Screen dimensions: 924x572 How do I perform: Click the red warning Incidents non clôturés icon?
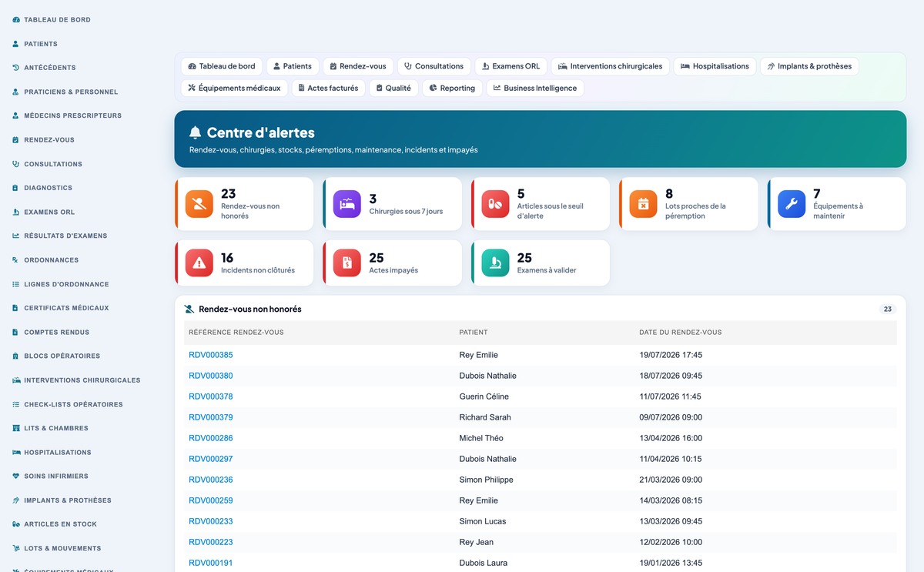(199, 263)
